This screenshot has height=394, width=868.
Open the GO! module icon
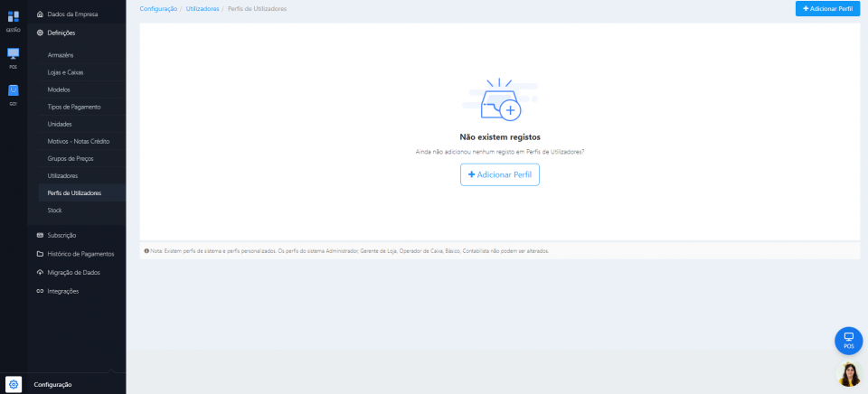(x=13, y=93)
